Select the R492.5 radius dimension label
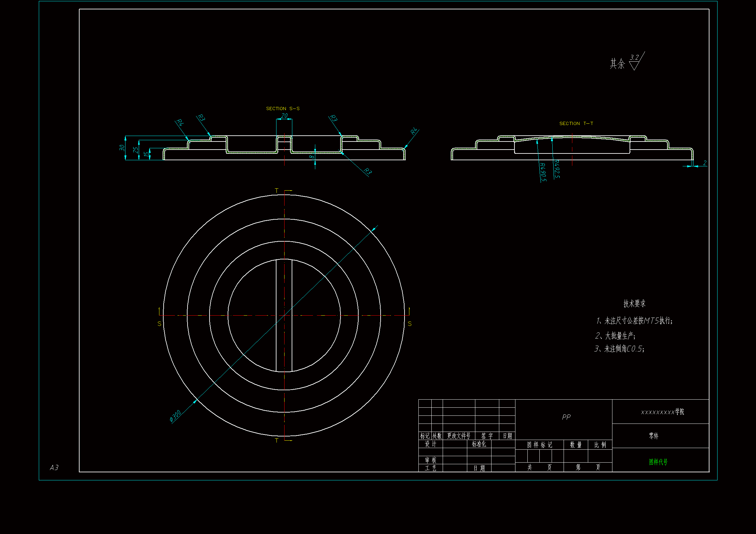The width and height of the screenshot is (756, 534). pos(556,169)
